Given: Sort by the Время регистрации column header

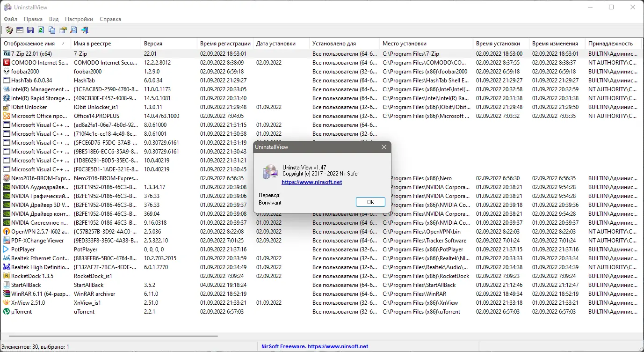Looking at the screenshot, I should (x=224, y=44).
